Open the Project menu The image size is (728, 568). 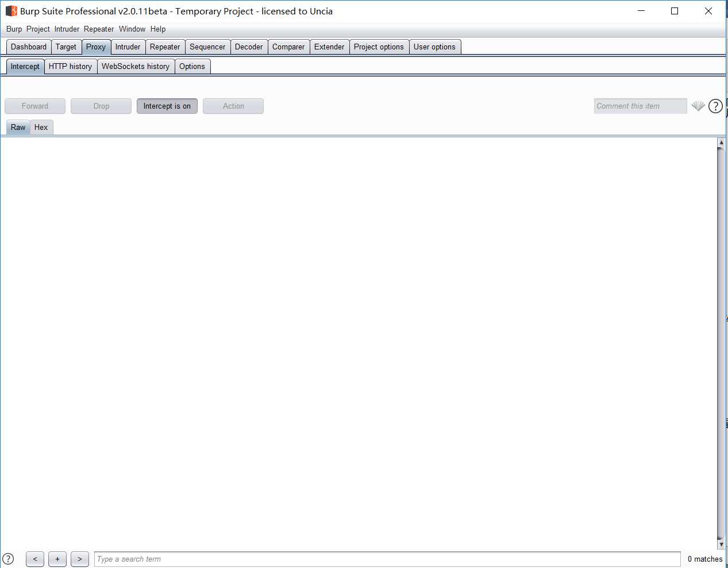[38, 29]
